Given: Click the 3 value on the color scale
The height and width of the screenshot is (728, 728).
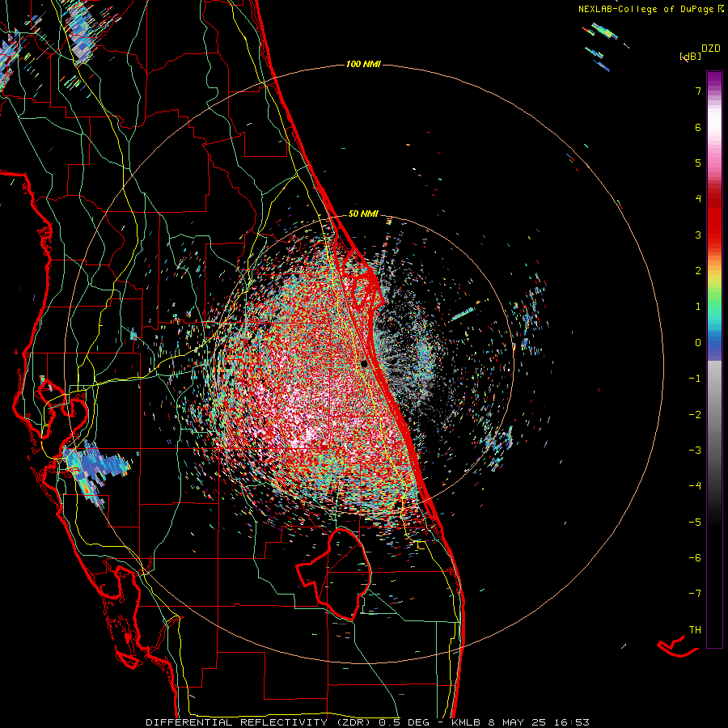Looking at the screenshot, I should pos(698,235).
